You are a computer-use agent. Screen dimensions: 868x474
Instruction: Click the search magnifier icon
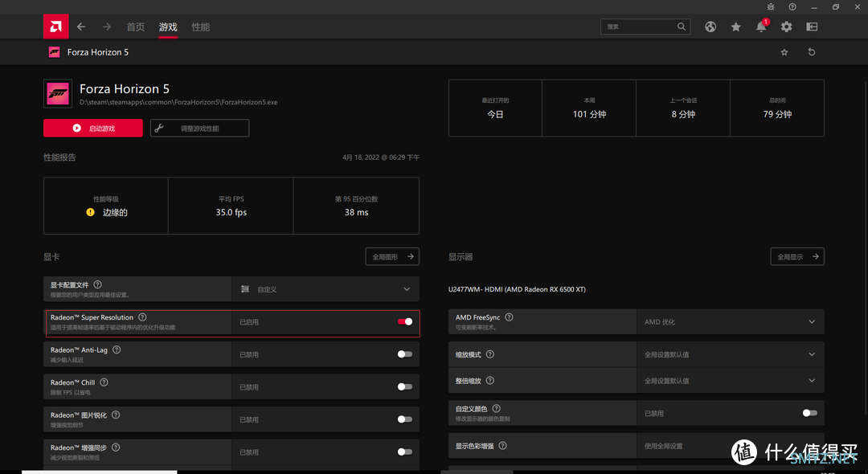682,27
